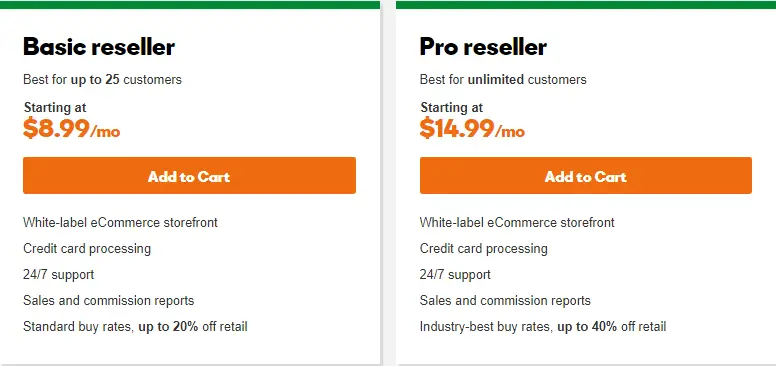Add the Basic reseller plan to cart
Viewport: 776px width, 366px height.
pyautogui.click(x=189, y=176)
